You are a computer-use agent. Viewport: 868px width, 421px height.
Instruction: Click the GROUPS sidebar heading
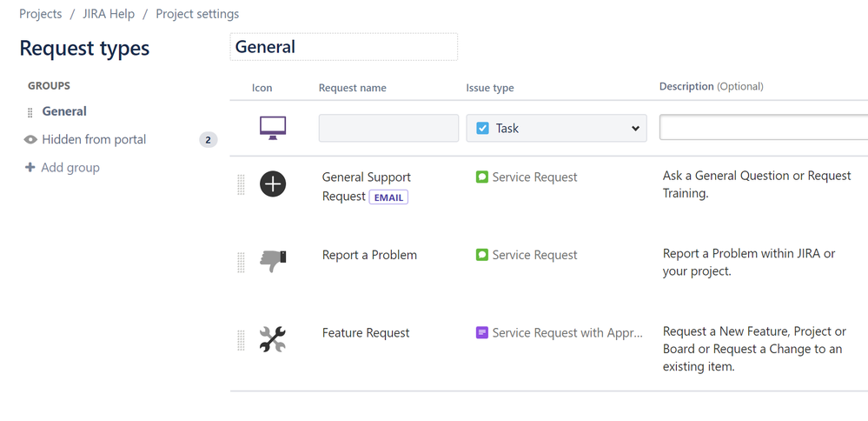point(50,86)
